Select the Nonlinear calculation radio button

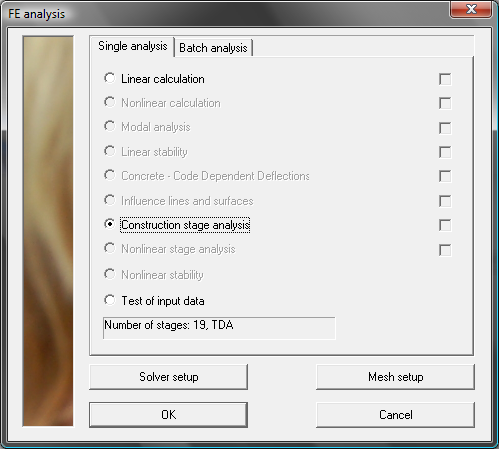[x=162, y=103]
